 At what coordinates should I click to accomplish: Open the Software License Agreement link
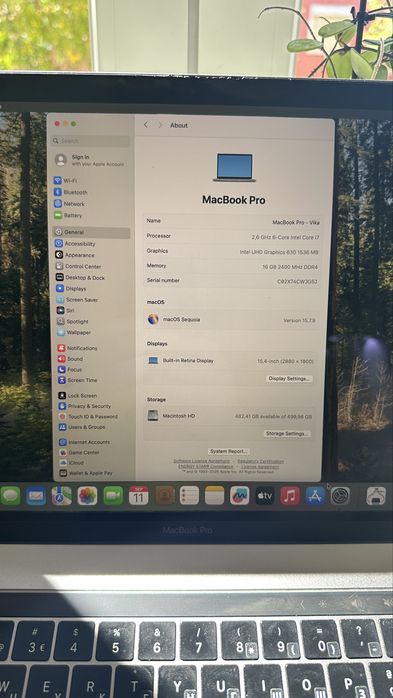tap(201, 461)
